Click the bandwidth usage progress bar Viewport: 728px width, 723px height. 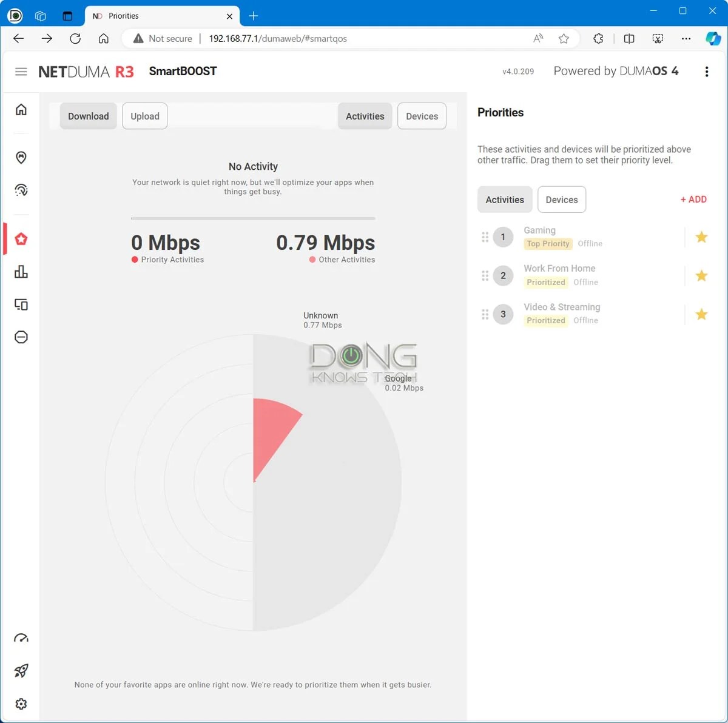coord(253,218)
